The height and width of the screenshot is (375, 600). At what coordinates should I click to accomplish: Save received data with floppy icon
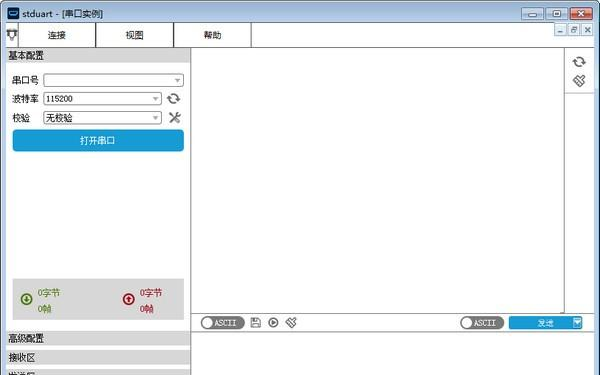(256, 323)
